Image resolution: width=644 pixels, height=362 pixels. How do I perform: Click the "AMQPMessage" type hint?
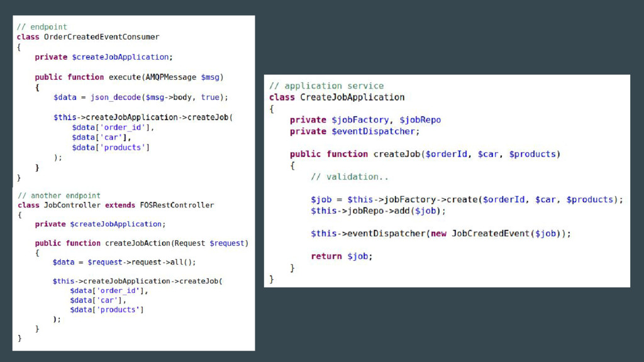click(171, 77)
